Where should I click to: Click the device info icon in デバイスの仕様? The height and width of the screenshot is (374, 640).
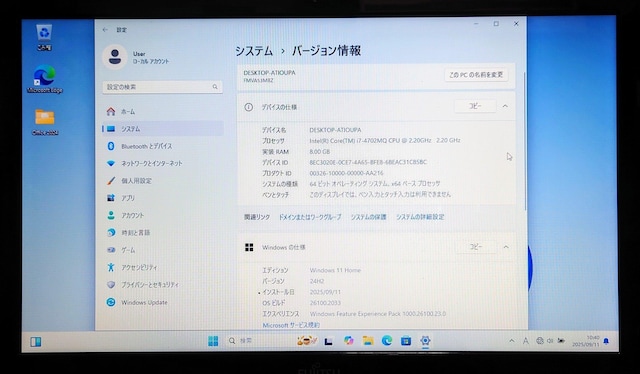pos(248,107)
